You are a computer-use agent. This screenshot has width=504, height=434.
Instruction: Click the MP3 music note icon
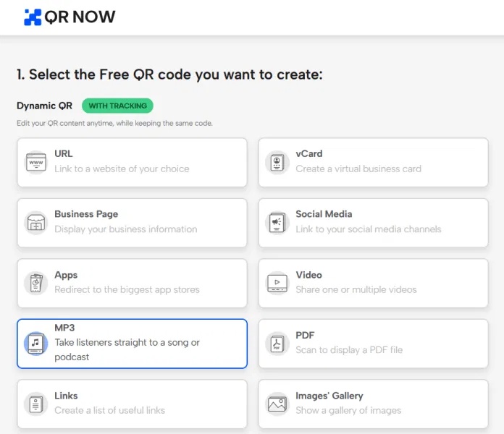click(35, 343)
